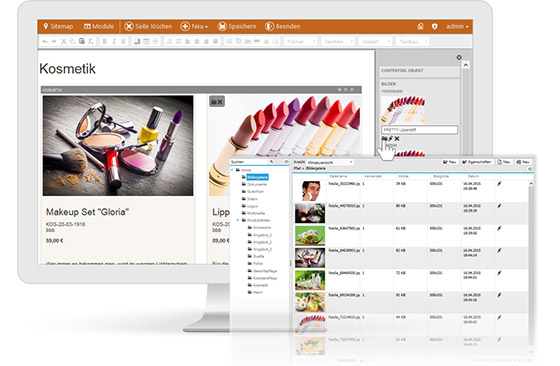560x366 pixels.
Task: Select the Bildergalerie folder in tree
Action: coord(257,177)
